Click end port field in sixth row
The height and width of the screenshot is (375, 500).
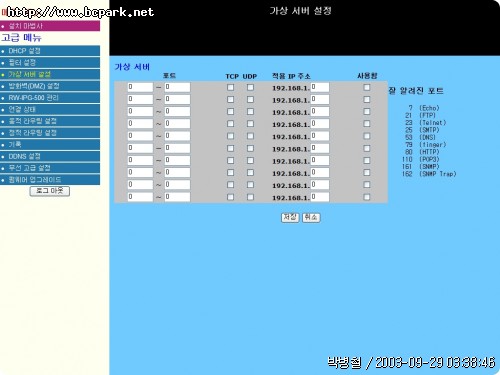point(177,148)
